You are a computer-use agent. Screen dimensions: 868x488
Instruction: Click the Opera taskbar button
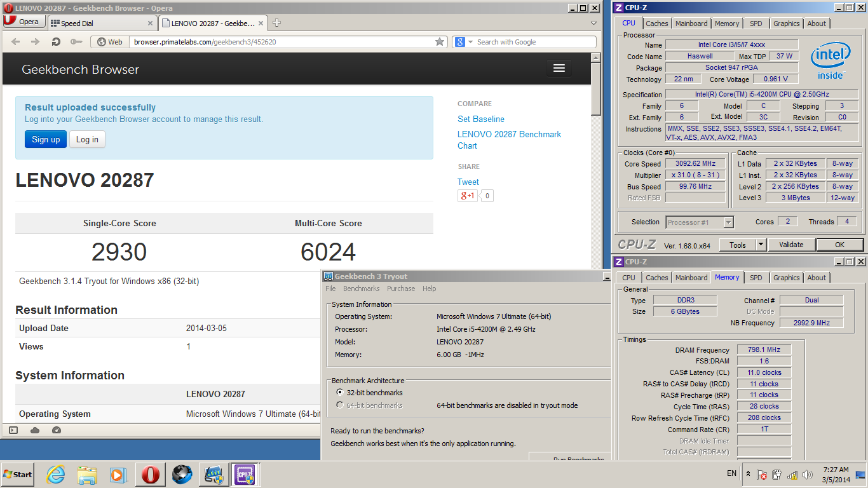(150, 475)
